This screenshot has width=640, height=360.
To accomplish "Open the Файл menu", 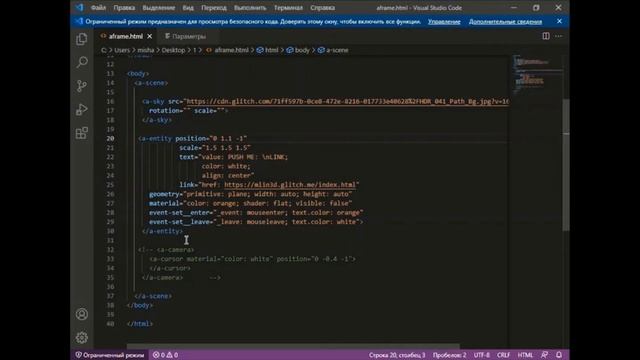I will coord(98,8).
